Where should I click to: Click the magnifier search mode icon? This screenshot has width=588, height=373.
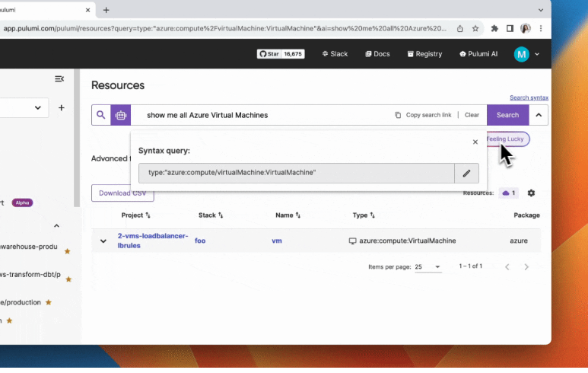pos(101,115)
